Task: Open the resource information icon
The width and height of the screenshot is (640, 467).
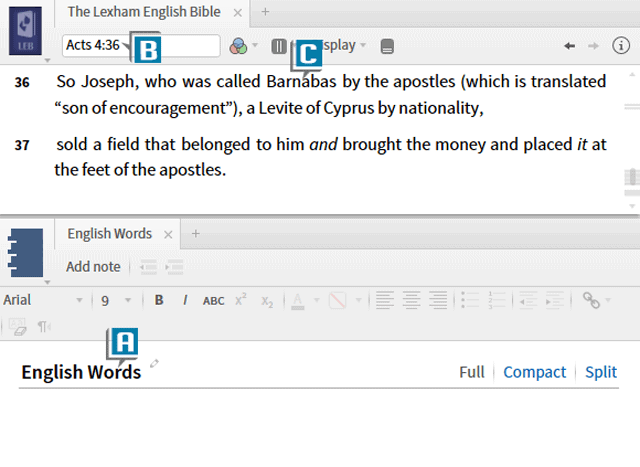Action: click(621, 45)
